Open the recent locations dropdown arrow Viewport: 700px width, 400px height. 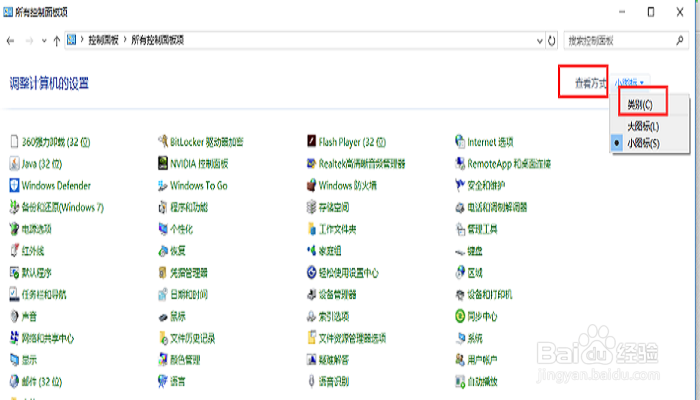[44, 41]
